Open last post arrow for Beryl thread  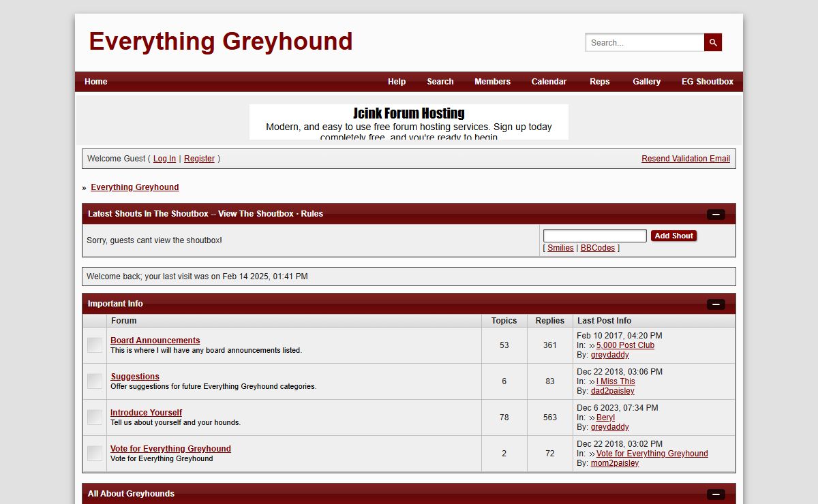tap(592, 418)
